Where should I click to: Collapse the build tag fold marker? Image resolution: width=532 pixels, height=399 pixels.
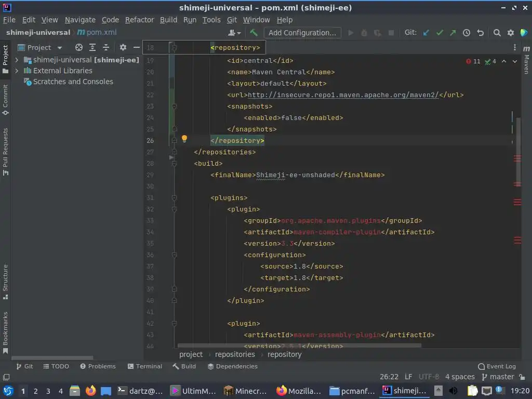click(174, 164)
